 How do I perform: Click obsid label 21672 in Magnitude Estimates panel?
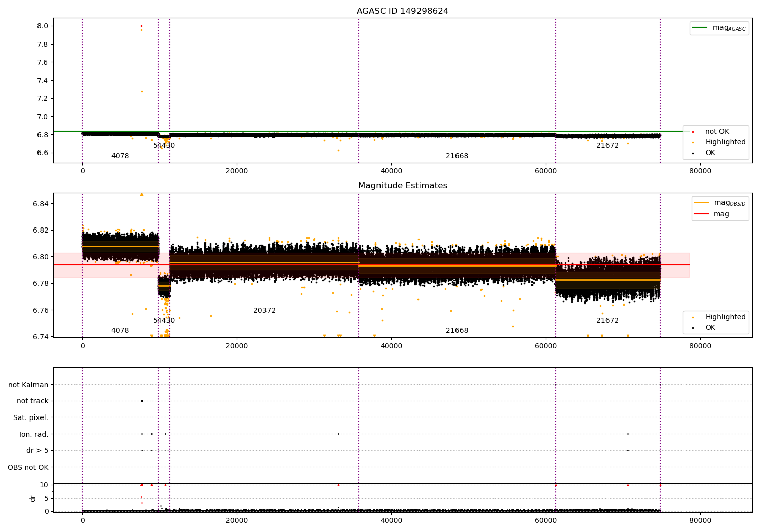pos(607,321)
